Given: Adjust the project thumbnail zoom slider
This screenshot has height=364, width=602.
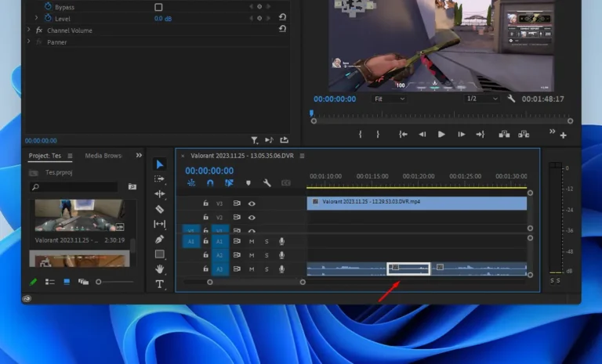Looking at the screenshot, I should tap(99, 282).
